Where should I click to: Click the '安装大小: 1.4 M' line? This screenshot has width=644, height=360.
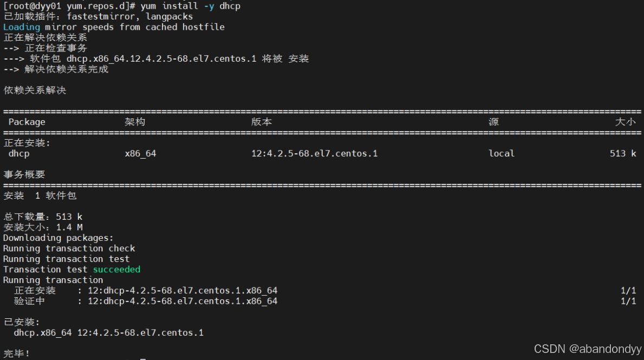coord(43,227)
